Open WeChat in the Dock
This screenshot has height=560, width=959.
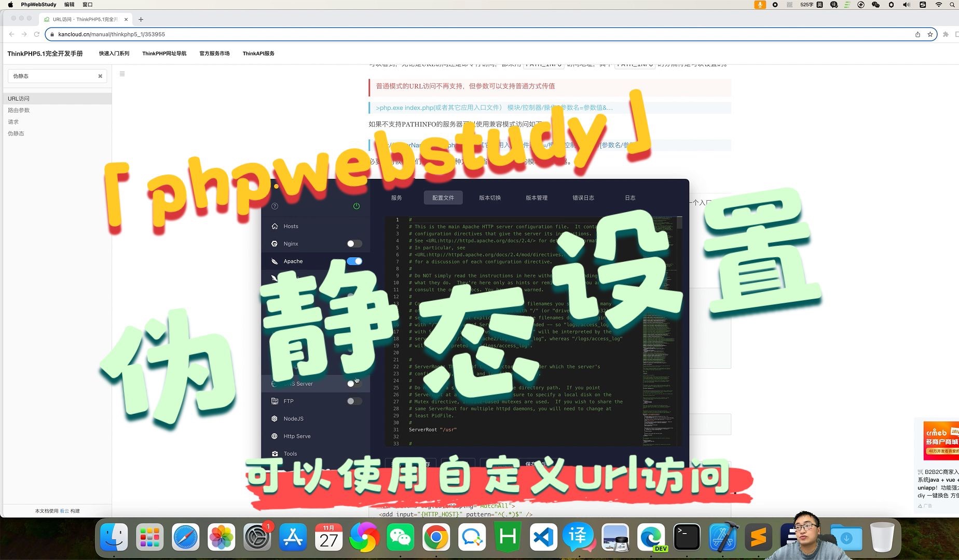click(x=400, y=537)
